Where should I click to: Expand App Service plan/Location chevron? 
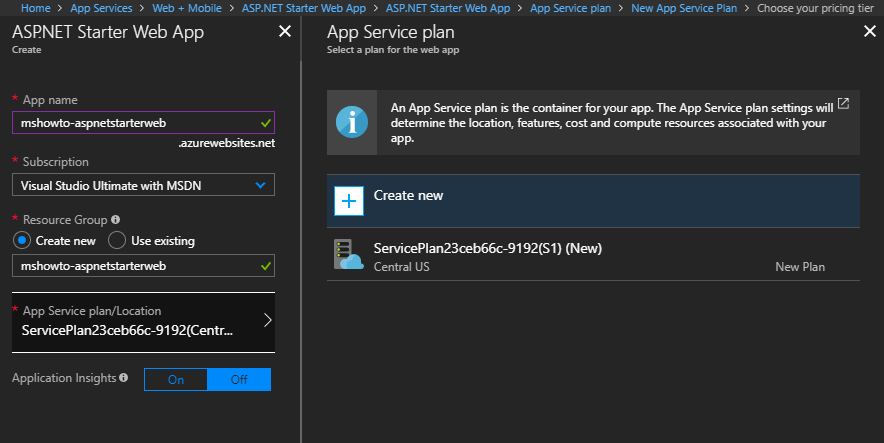pos(268,321)
